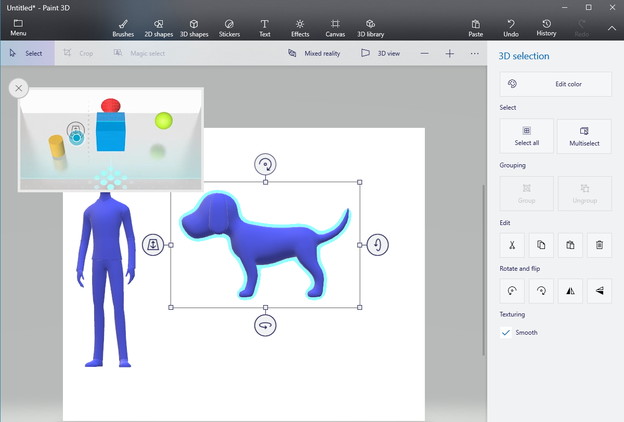
Task: Rotate selection left using panel icon
Action: click(511, 291)
